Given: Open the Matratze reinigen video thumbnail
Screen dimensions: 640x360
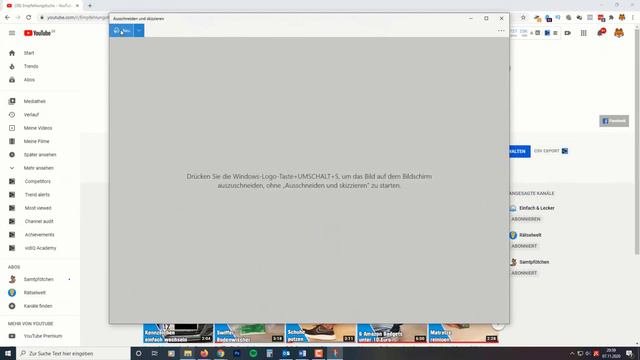Looking at the screenshot, I should coord(463,333).
